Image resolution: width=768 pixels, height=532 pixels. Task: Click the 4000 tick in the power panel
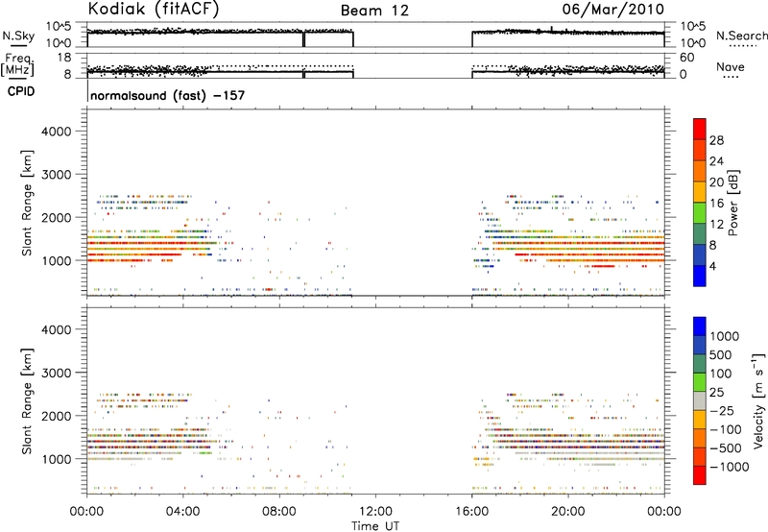[x=57, y=132]
